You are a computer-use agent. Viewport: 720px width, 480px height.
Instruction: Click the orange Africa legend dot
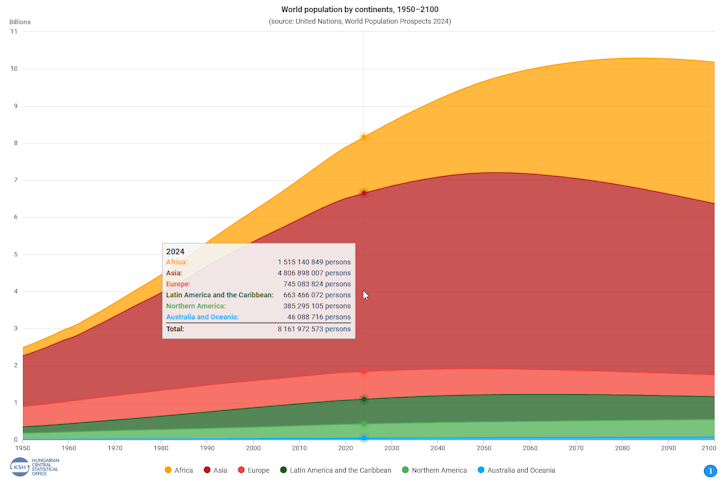tap(168, 470)
